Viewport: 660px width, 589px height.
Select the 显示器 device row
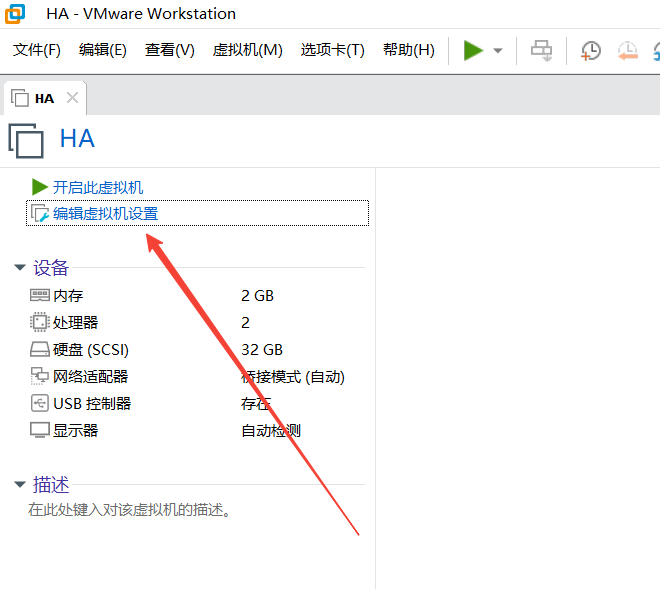197,430
